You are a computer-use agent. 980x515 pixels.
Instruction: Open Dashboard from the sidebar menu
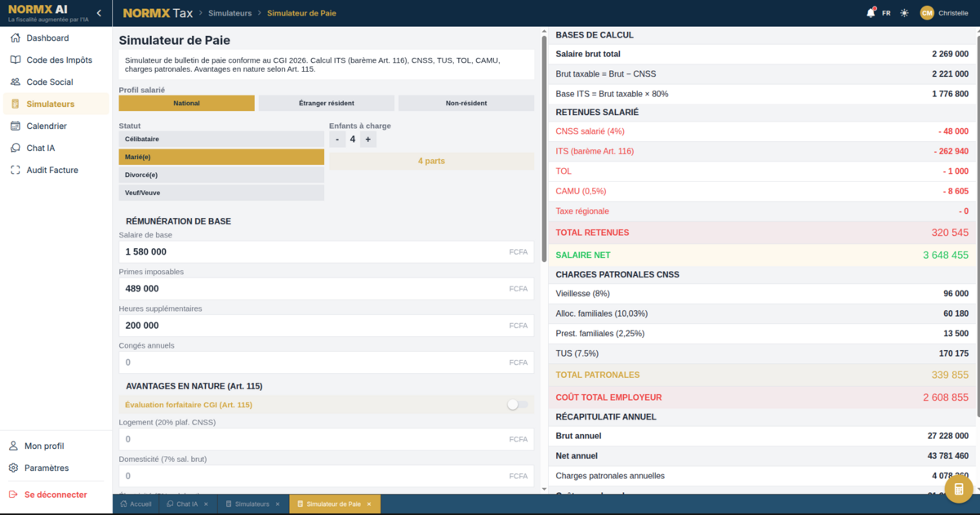tap(56, 38)
